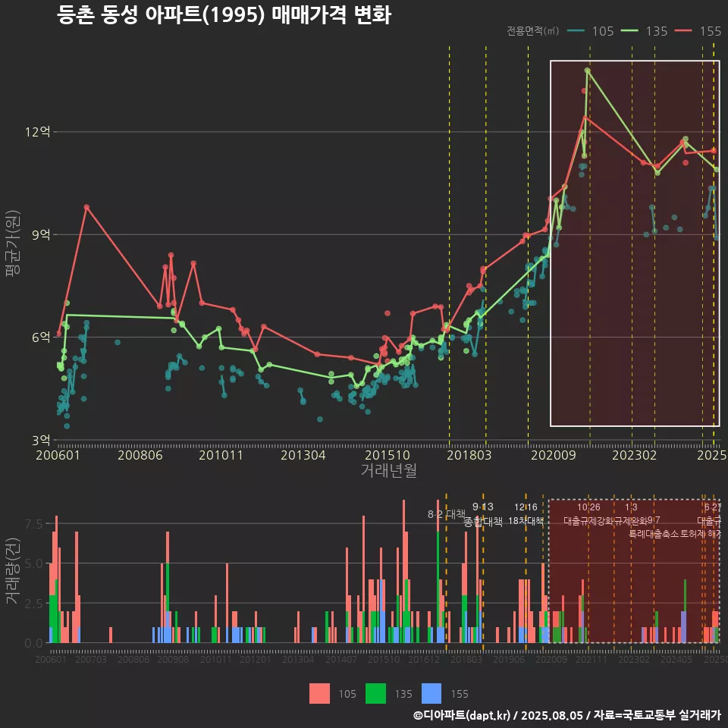
Task: Click the 201803 label on price chart
Action: (469, 455)
